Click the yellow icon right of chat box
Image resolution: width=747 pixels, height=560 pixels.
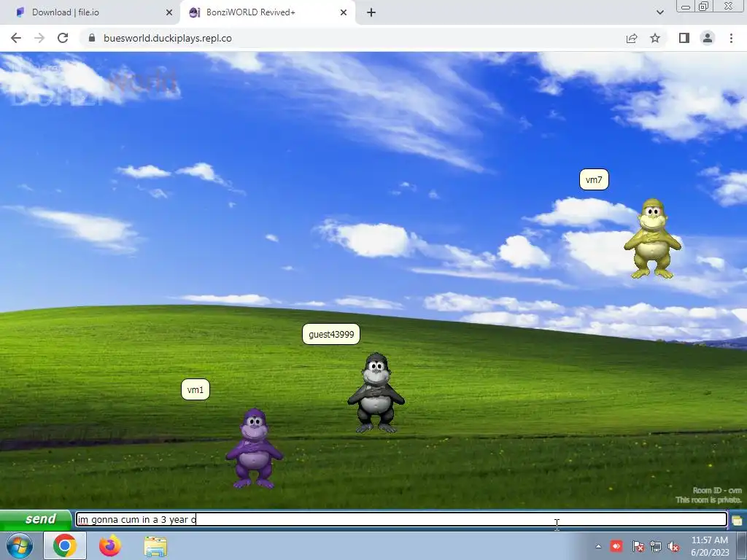tap(737, 520)
